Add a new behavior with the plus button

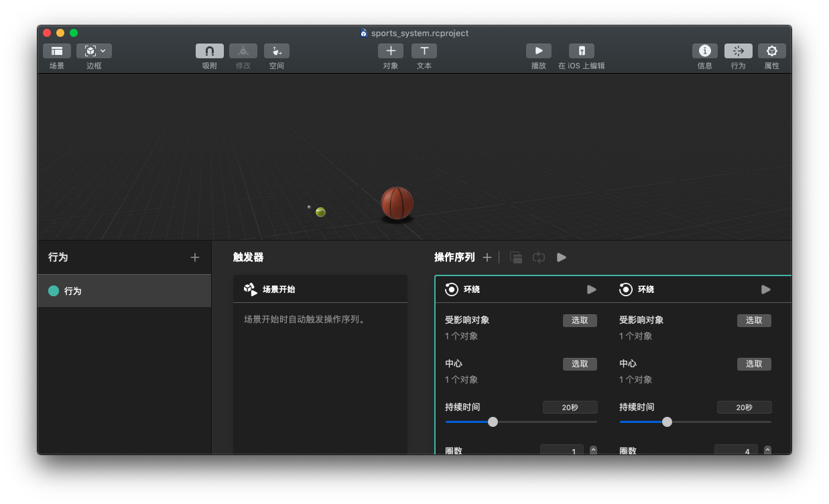coord(194,257)
